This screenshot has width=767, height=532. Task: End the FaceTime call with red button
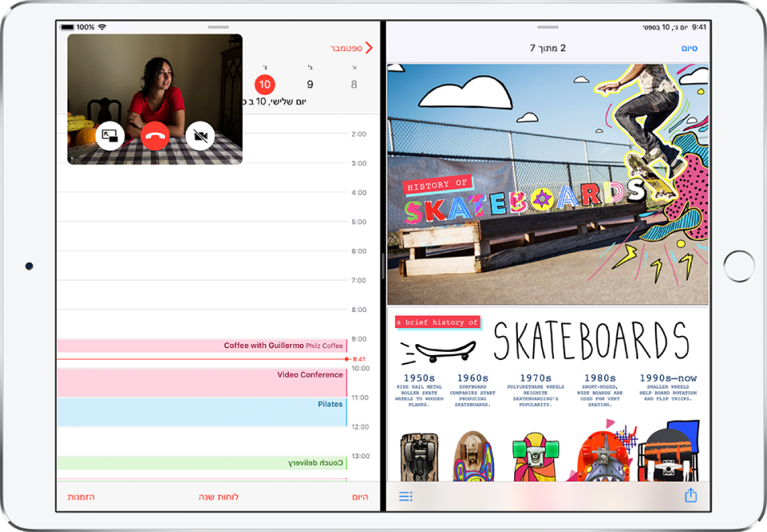(155, 137)
